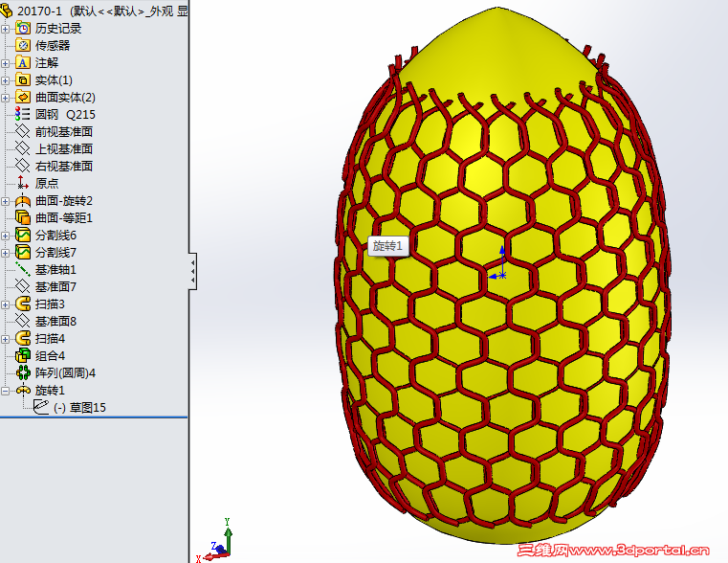Click the 组合4 combine icon
Screen dimensions: 728x563
(23, 356)
